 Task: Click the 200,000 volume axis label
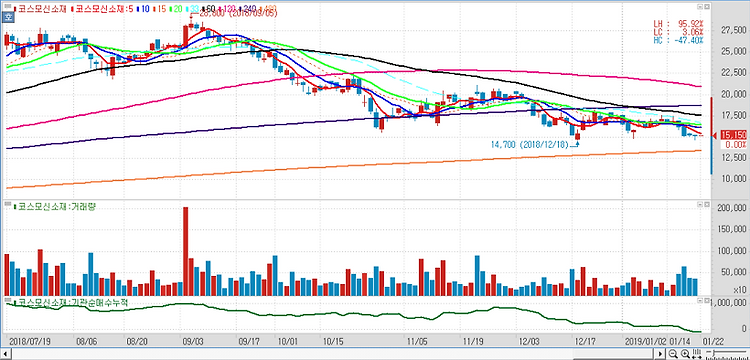click(x=731, y=208)
